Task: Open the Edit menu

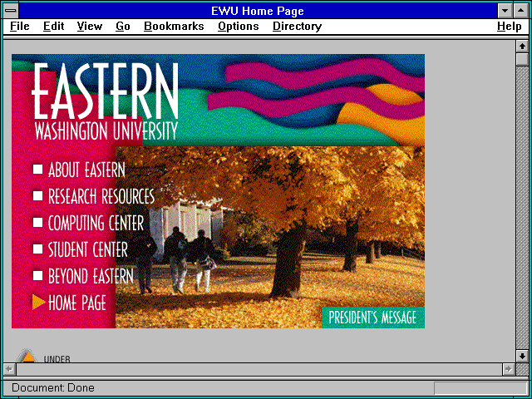Action: pos(53,26)
